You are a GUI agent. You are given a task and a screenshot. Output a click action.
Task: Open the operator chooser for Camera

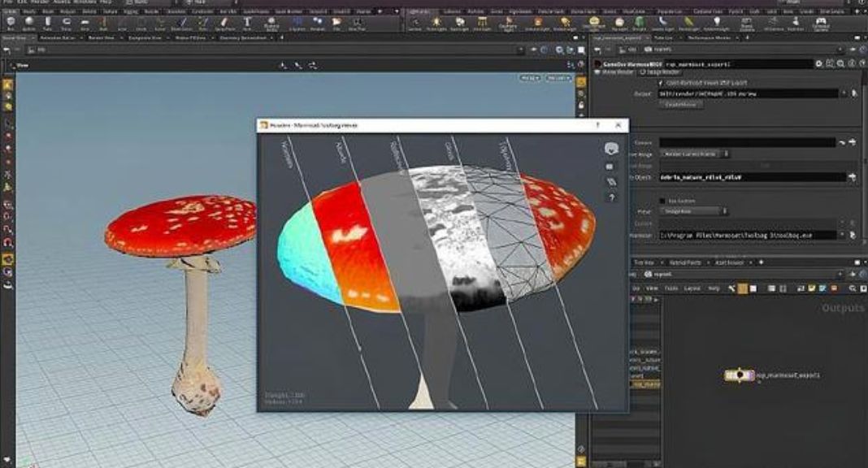[853, 143]
